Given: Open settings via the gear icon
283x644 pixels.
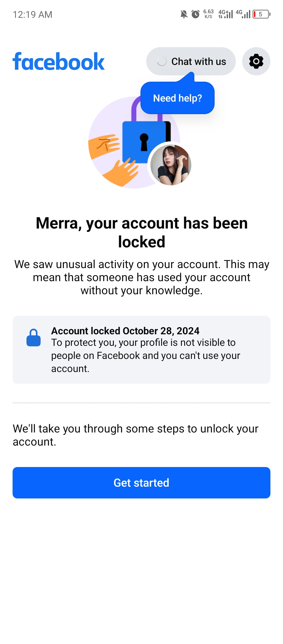Looking at the screenshot, I should coord(256,61).
